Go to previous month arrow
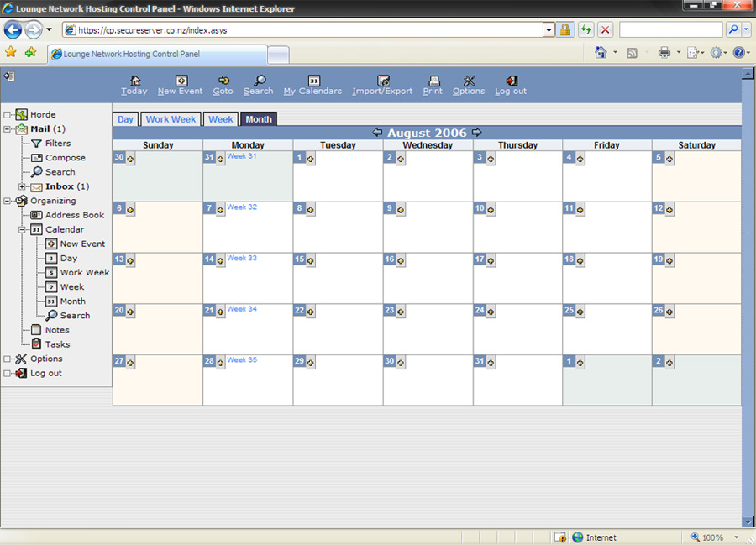 377,133
